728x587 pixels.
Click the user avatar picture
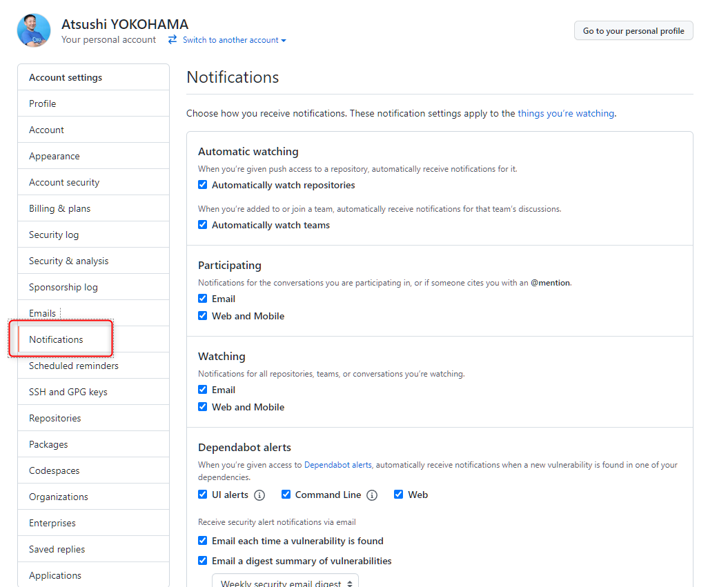[34, 30]
